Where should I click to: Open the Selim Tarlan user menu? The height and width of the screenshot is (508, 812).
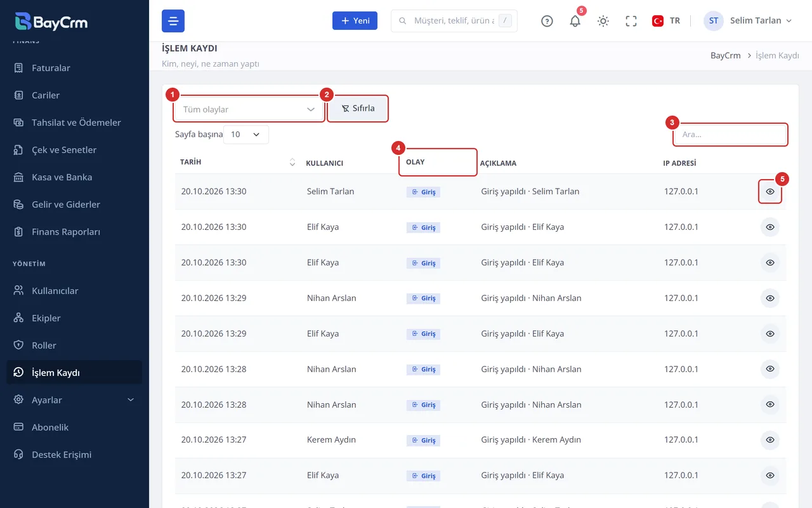pos(748,21)
